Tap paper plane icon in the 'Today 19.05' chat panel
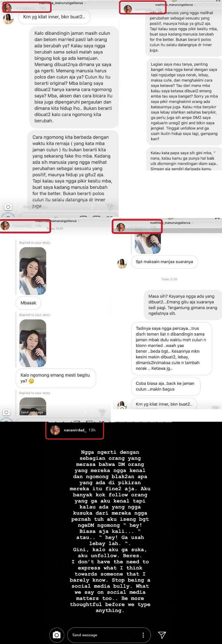222x644 pixels. (102, 412)
